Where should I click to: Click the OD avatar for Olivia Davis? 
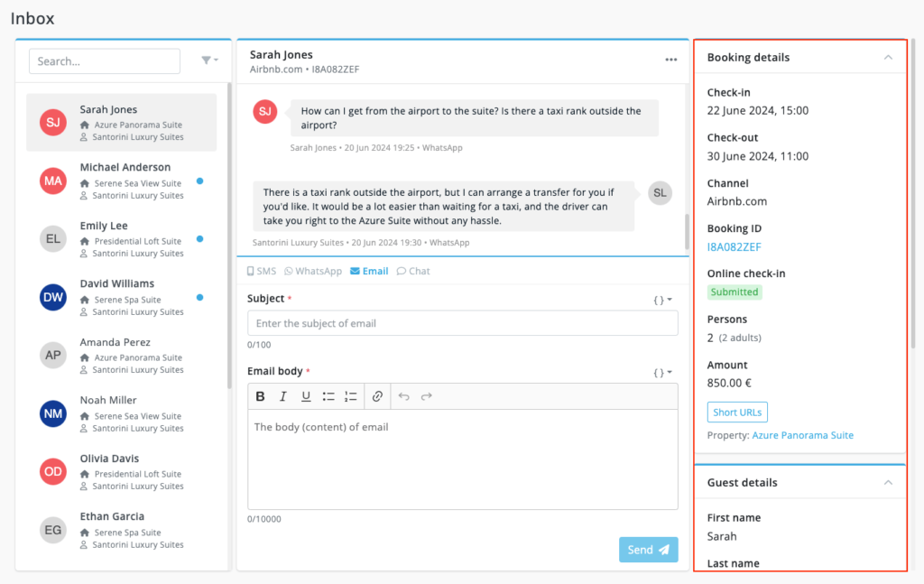53,471
